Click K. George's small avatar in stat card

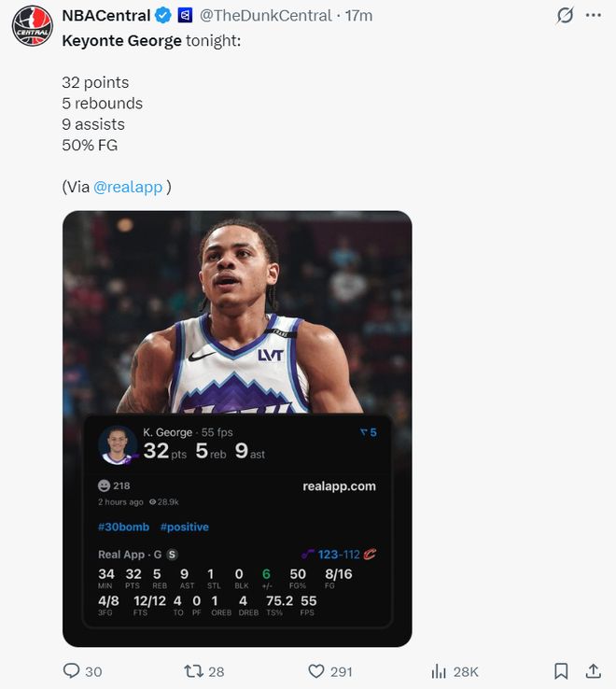118,444
